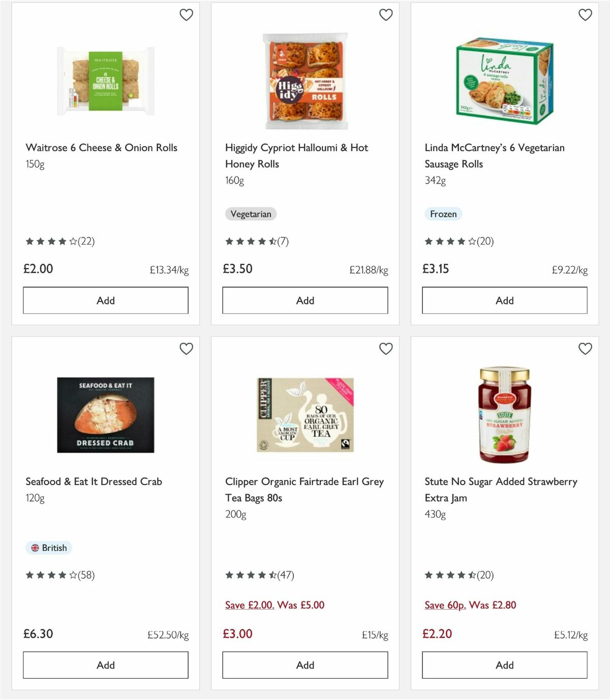The image size is (610, 700).
Task: Click the heart icon on Seafood & Eat It Dressed Crab
Action: point(186,349)
